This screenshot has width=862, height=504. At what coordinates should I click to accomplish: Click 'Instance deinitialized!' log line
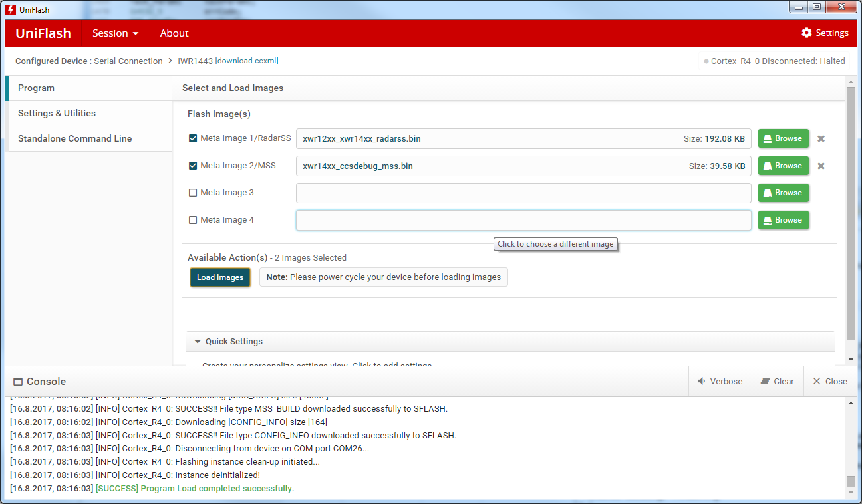point(135,475)
